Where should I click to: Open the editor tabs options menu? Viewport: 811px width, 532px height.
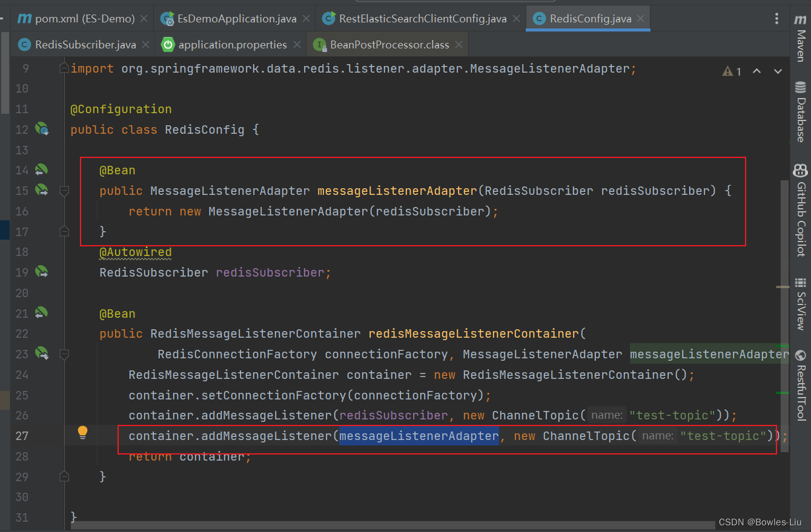point(777,19)
